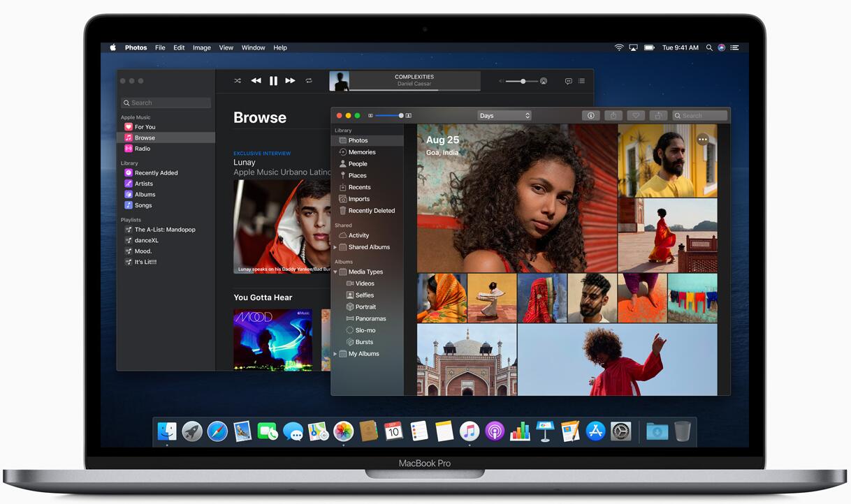Open the People album in Photos sidebar
The height and width of the screenshot is (504, 851).
click(357, 163)
